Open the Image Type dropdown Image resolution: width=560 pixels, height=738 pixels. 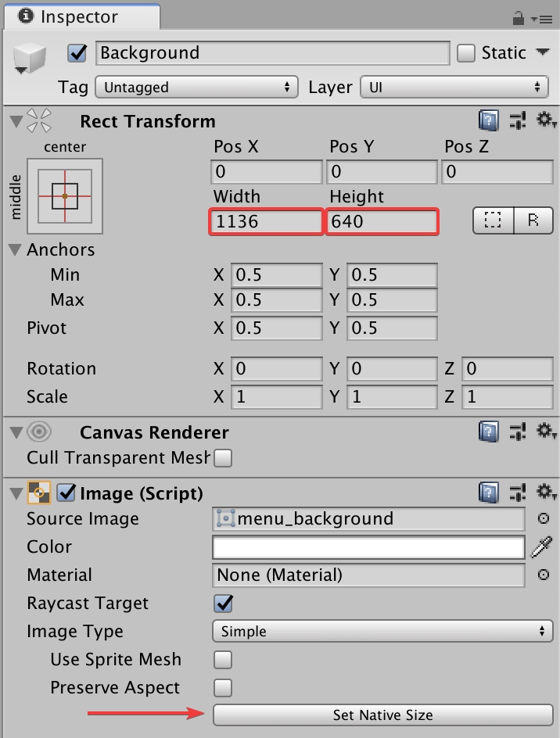coord(382,631)
